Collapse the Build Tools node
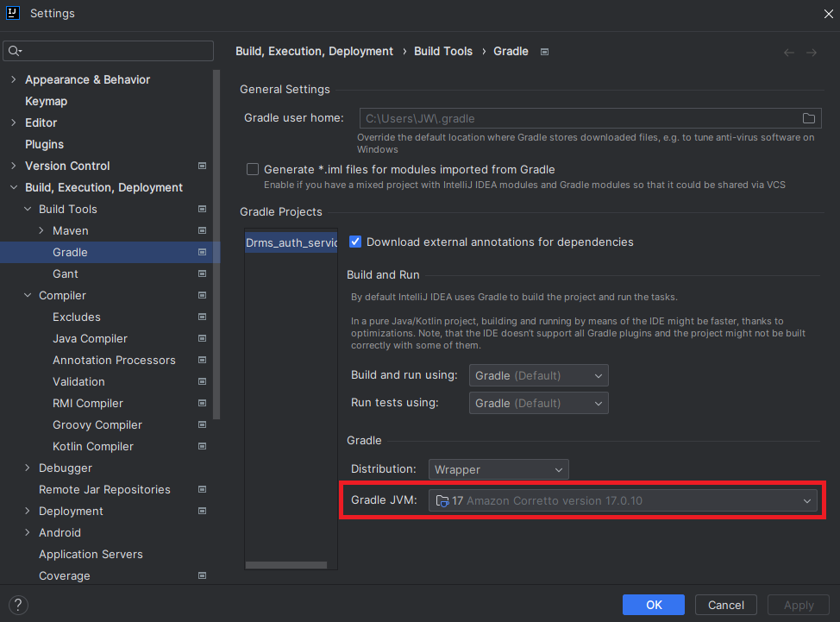840x622 pixels. coord(28,209)
